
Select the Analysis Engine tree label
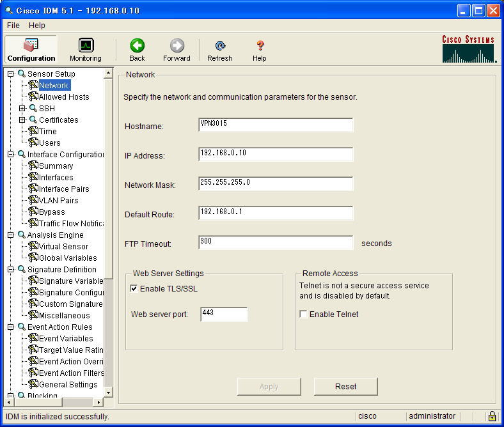point(55,235)
